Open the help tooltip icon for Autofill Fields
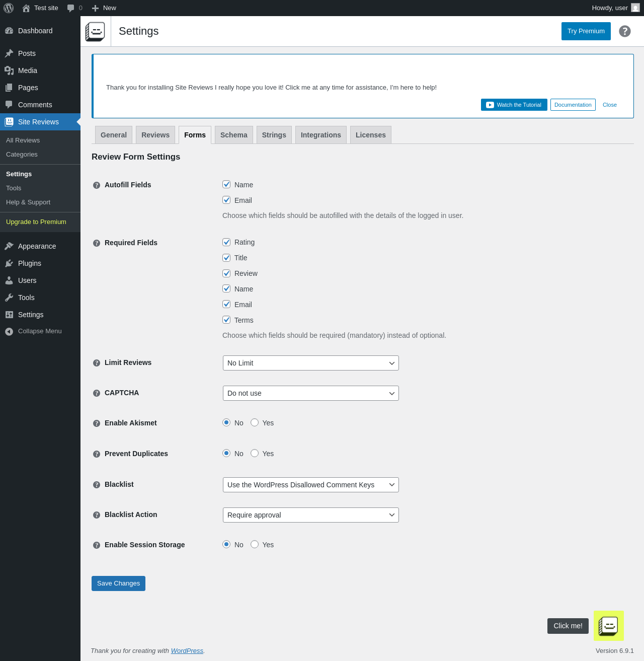The width and height of the screenshot is (644, 661). [97, 185]
